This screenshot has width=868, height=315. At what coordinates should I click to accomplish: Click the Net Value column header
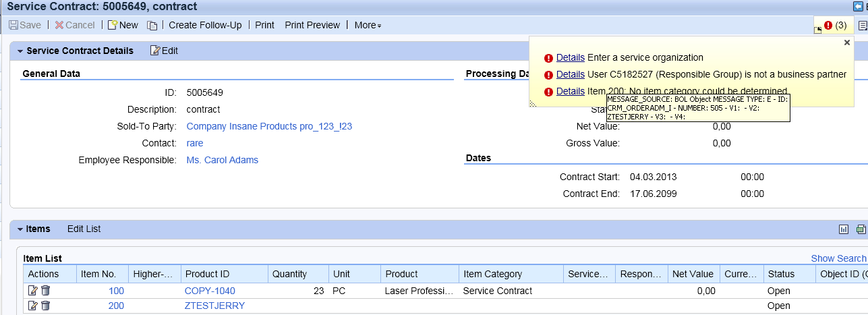point(693,274)
